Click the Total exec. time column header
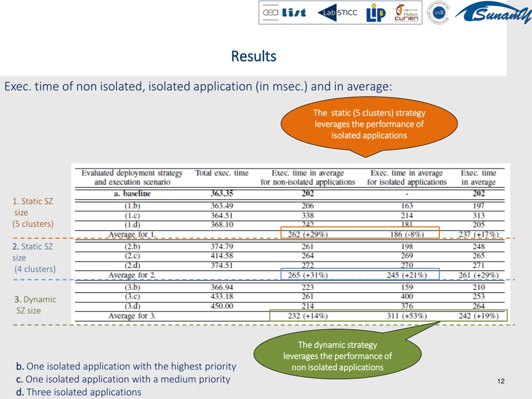 point(222,173)
